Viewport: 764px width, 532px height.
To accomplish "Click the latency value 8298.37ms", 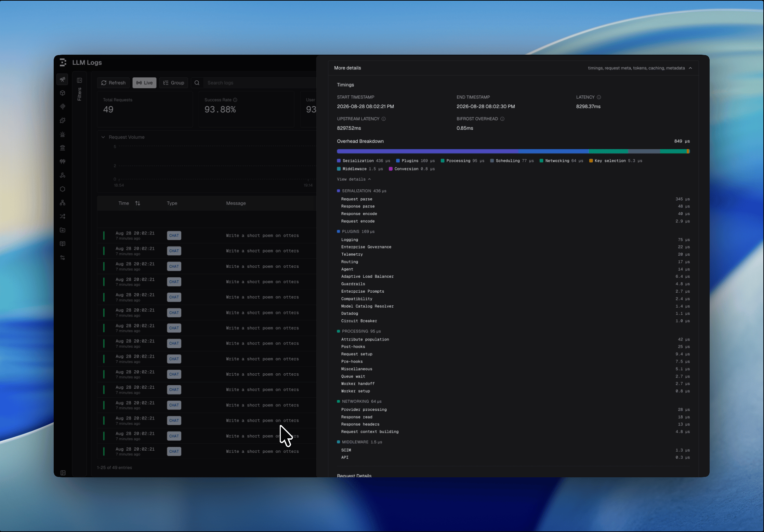I will (x=588, y=106).
